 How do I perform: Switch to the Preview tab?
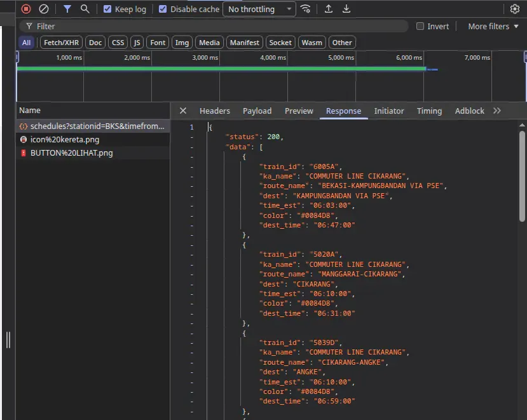299,111
